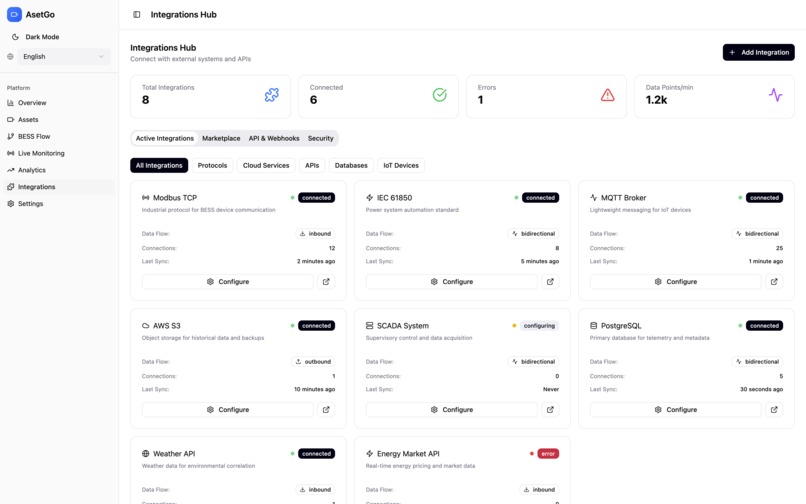Click the globe language icon
Image resolution: width=806 pixels, height=504 pixels.
point(10,57)
